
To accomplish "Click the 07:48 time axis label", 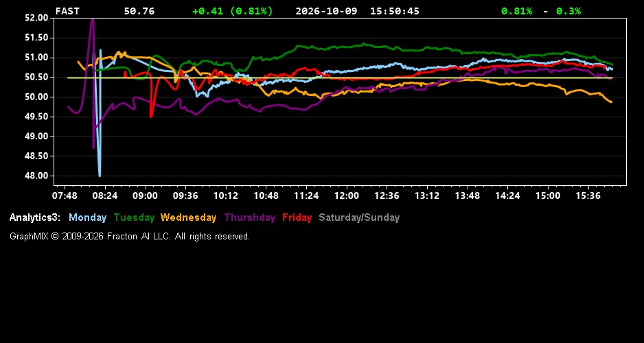I will pyautogui.click(x=65, y=196).
